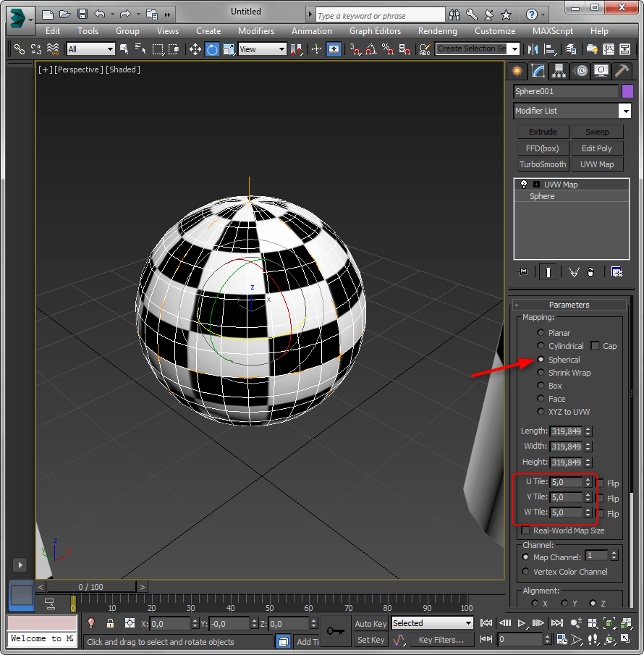Switch to the Hierarchy panel tab

coord(558,71)
